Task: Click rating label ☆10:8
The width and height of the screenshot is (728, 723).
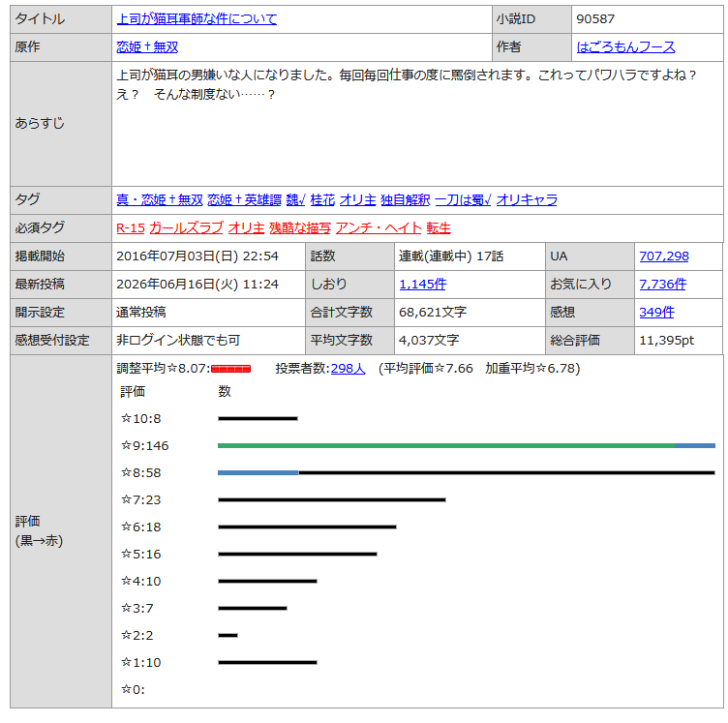Action: pyautogui.click(x=141, y=418)
